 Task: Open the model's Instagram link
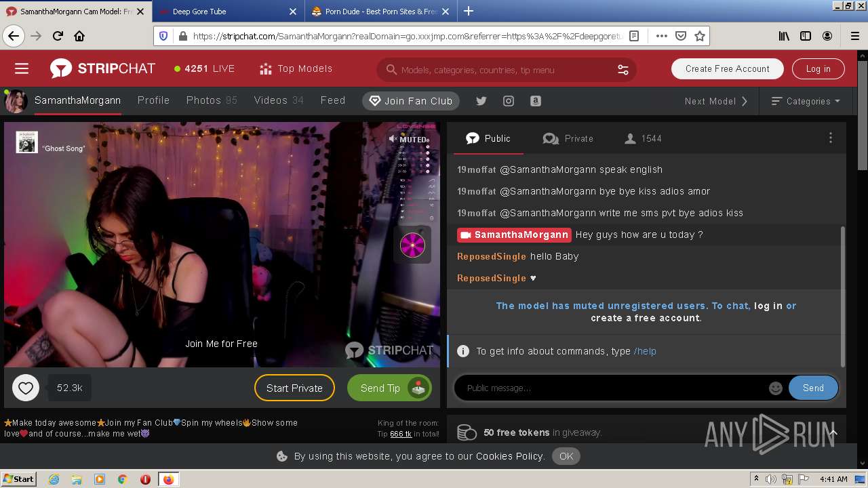pos(509,101)
